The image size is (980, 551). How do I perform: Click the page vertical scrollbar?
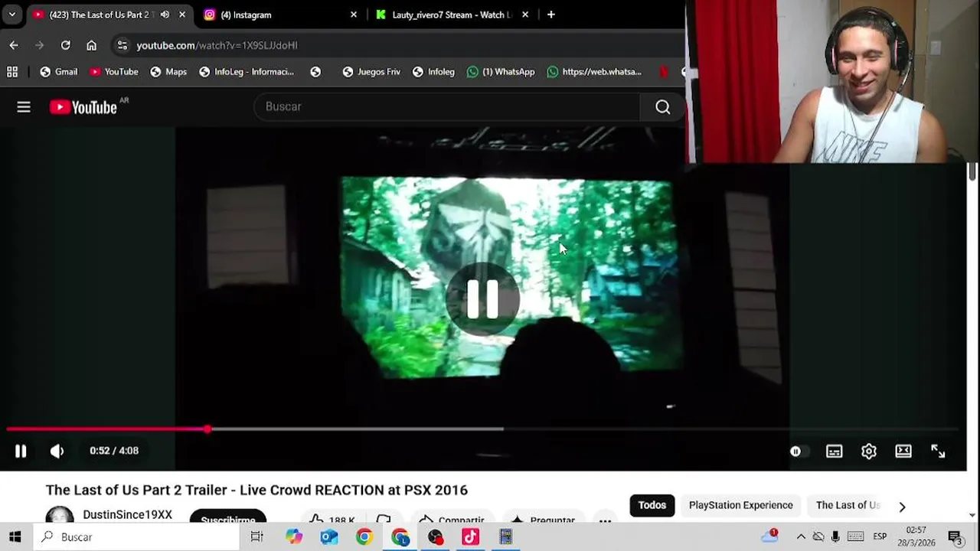972,172
